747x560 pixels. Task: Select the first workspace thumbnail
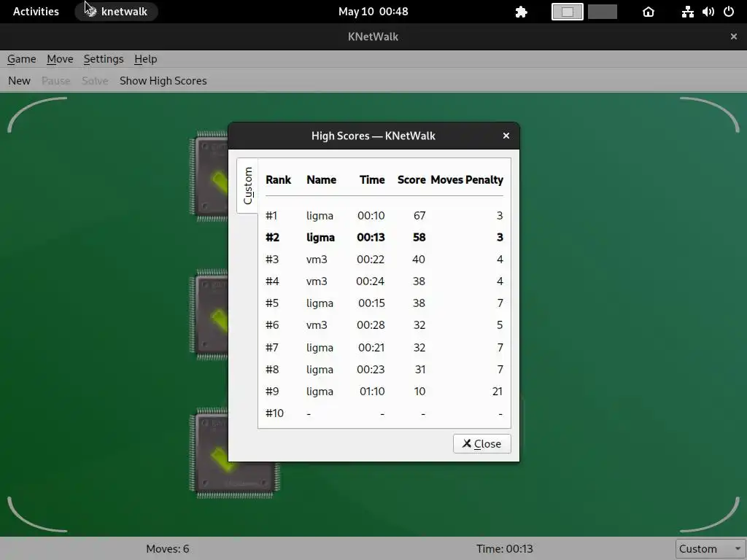567,12
